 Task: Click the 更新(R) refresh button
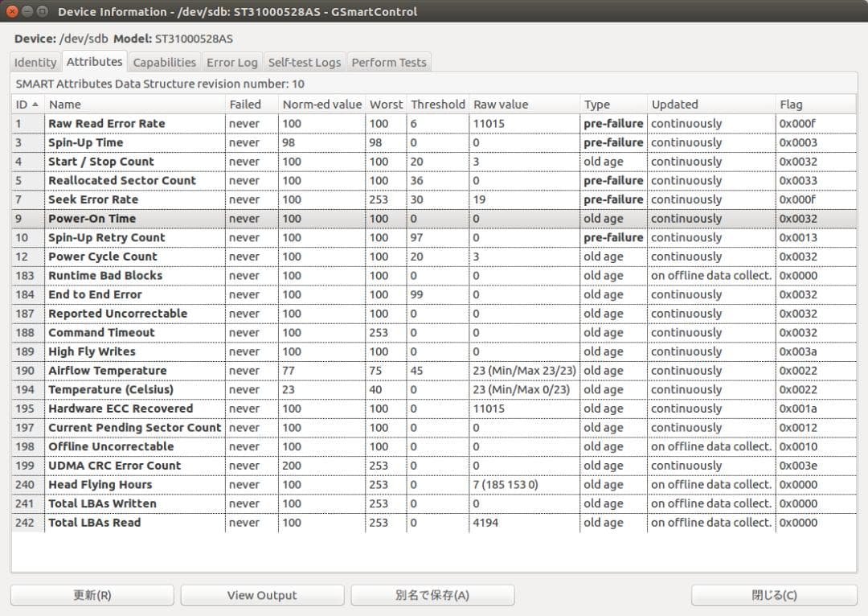[92, 595]
